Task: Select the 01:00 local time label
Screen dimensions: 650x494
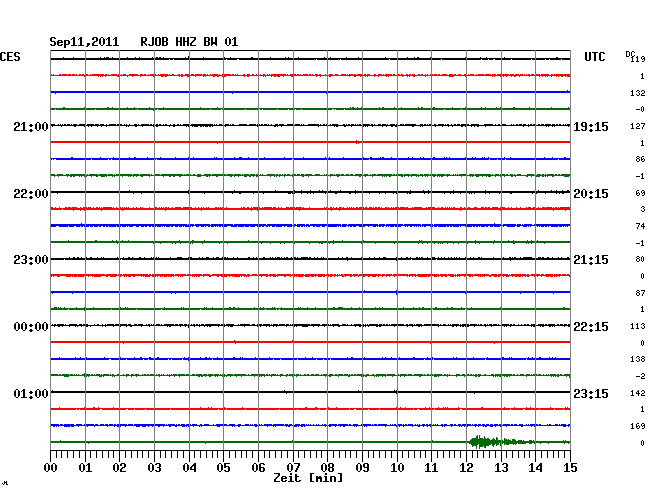Action: click(x=31, y=393)
